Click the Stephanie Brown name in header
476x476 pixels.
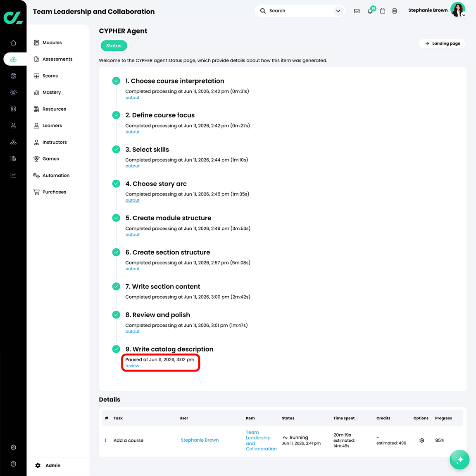(428, 10)
